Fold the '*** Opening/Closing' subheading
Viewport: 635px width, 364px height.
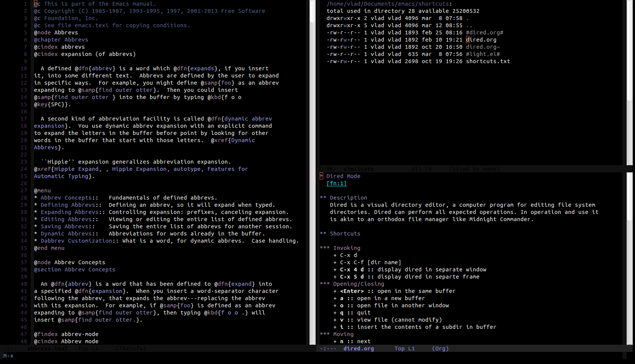pyautogui.click(x=352, y=284)
